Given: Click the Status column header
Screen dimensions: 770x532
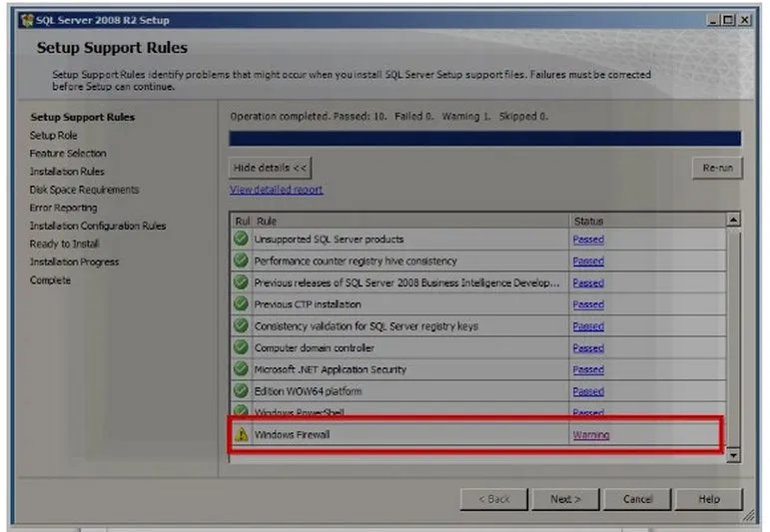Looking at the screenshot, I should [647, 221].
